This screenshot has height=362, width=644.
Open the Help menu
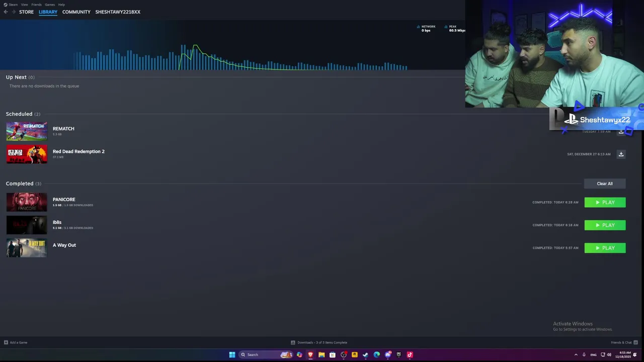[61, 5]
